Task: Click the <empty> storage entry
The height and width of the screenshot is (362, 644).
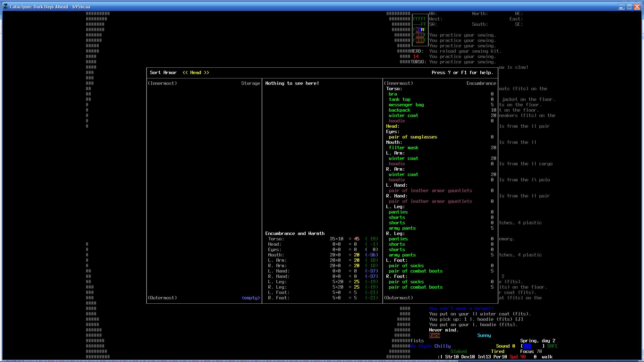Action: pyautogui.click(x=251, y=298)
